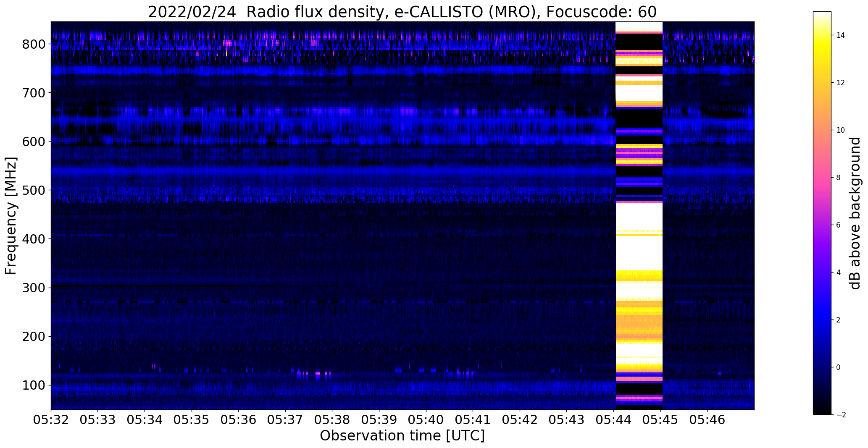
Task: Click the 05:40 time tick label
Action: [426, 419]
